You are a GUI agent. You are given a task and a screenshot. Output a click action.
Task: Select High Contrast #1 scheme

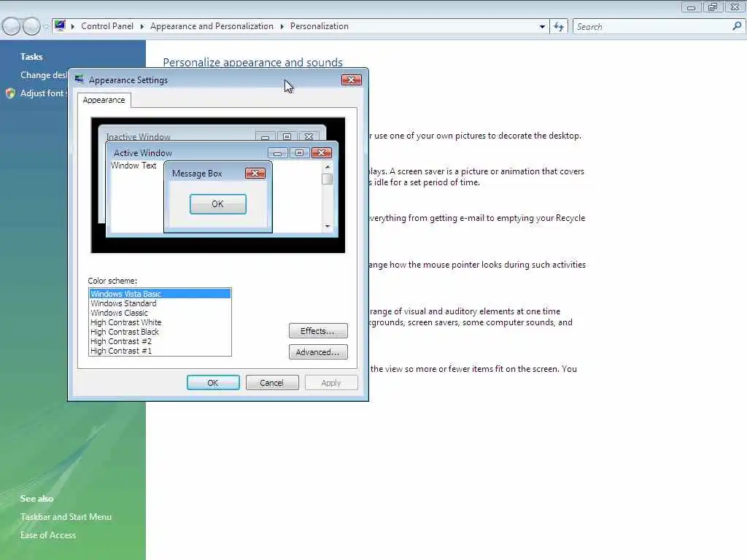(160, 351)
